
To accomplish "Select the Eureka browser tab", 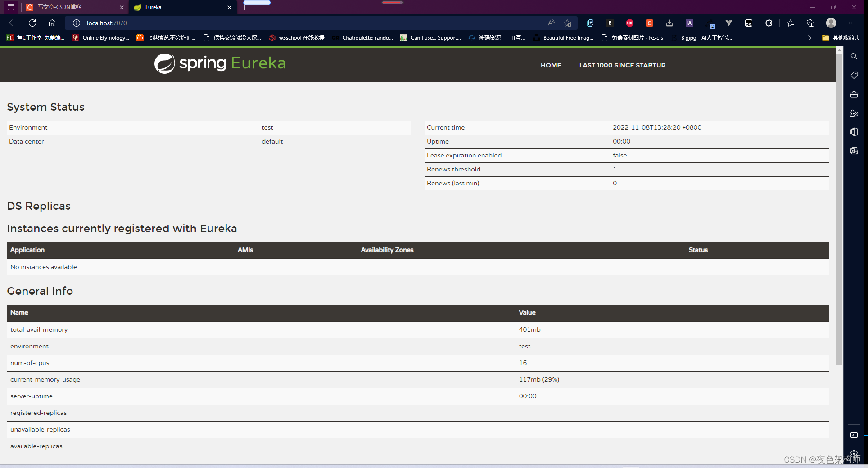I will pyautogui.click(x=183, y=7).
